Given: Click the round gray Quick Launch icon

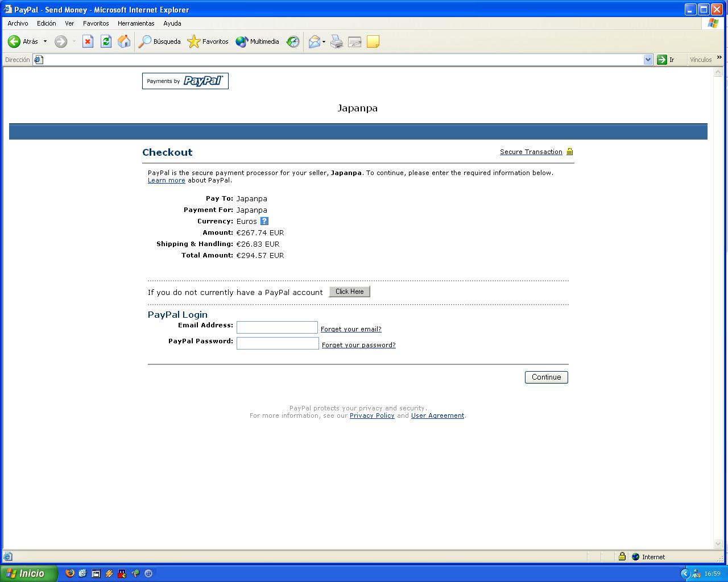Looking at the screenshot, I should coord(148,573).
